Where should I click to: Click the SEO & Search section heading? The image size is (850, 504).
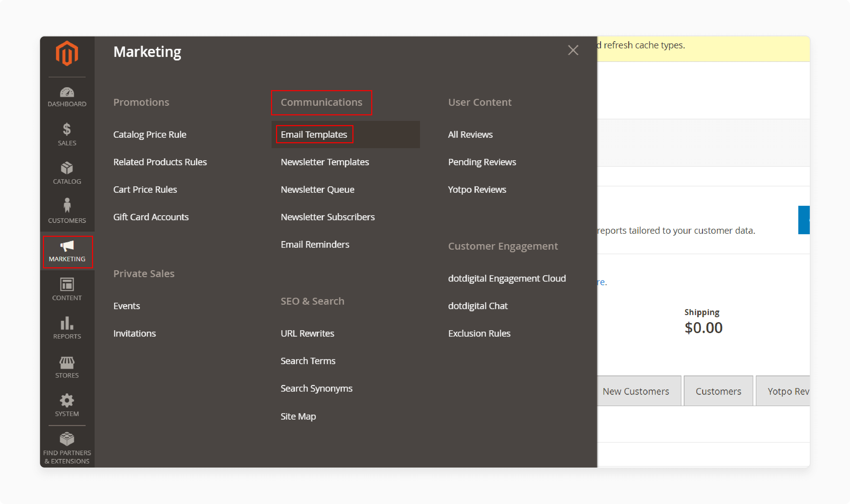pyautogui.click(x=312, y=301)
